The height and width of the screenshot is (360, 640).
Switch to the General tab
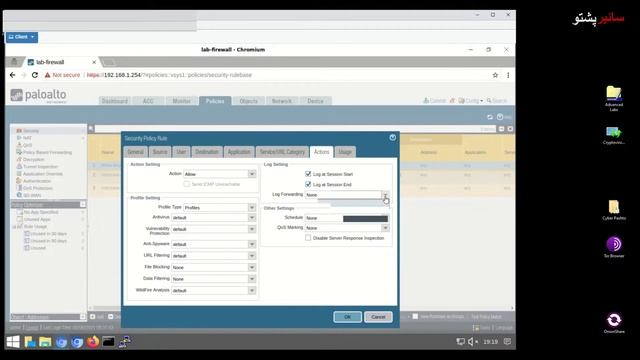pyautogui.click(x=136, y=152)
